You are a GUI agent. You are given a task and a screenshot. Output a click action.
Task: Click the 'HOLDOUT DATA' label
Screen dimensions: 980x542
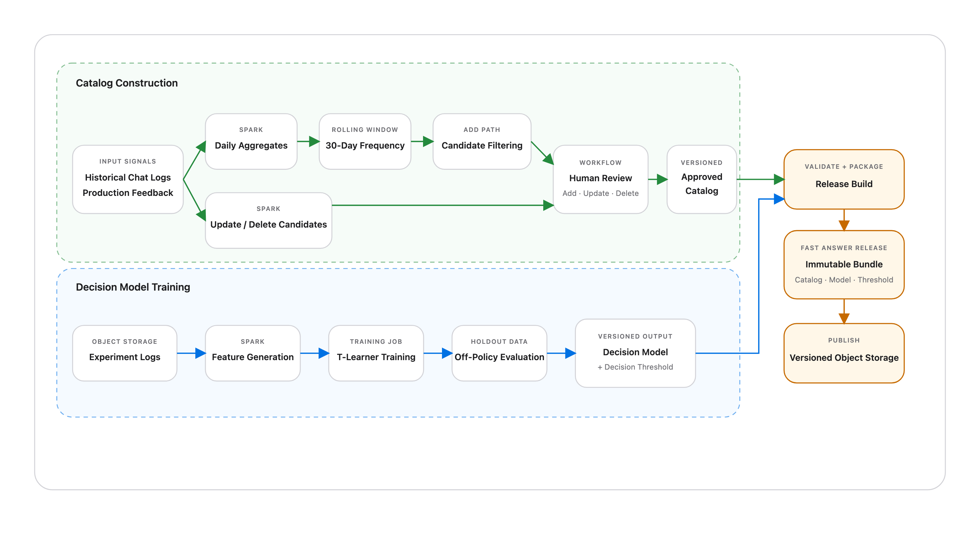pos(499,342)
